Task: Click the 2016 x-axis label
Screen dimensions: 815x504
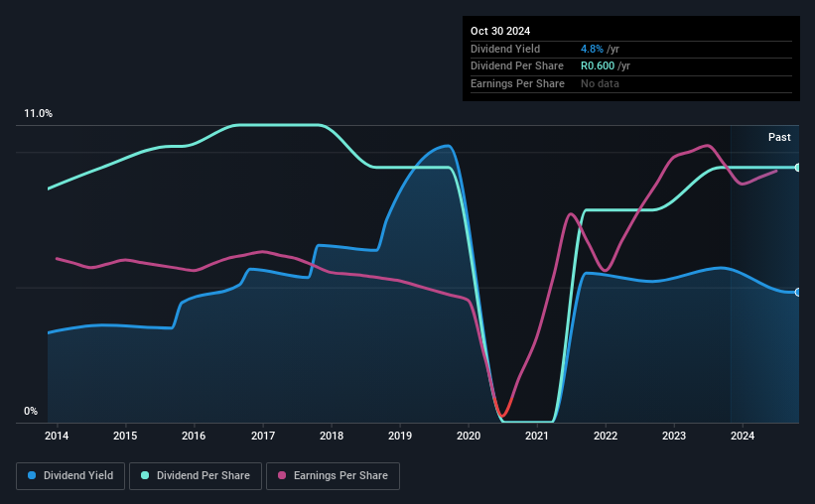Action: tap(194, 436)
